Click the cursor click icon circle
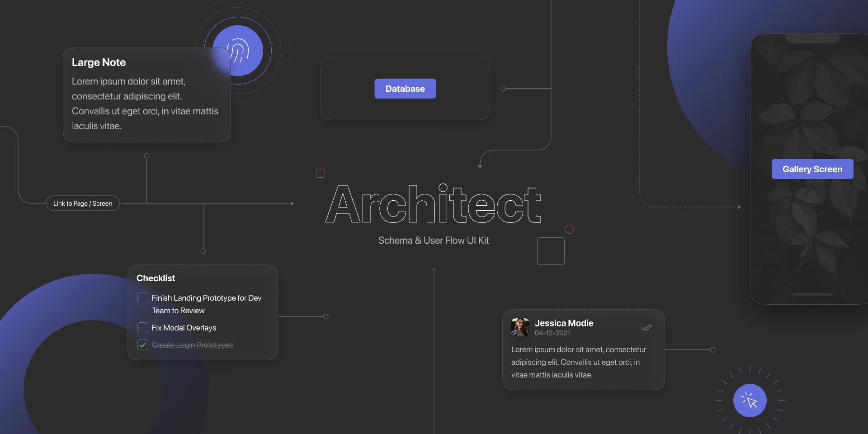This screenshot has height=434, width=868. pos(750,401)
